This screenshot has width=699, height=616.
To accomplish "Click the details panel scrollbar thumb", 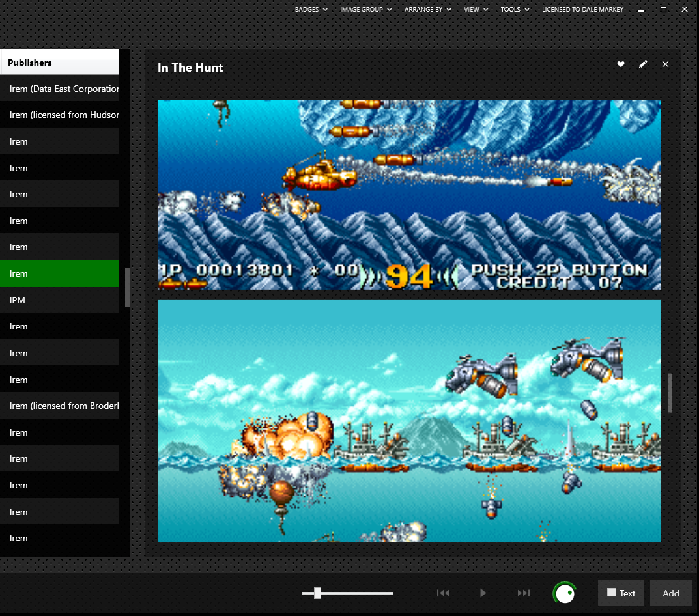I will pyautogui.click(x=670, y=393).
